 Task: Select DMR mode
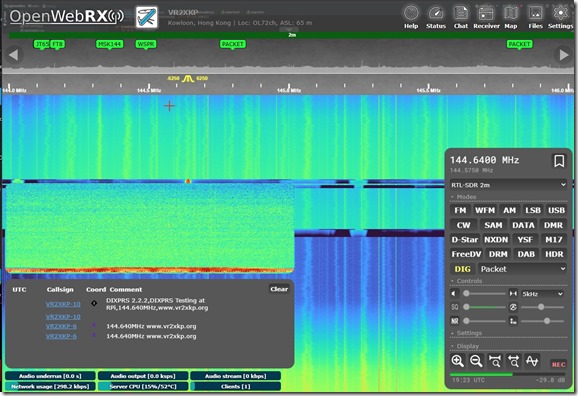point(553,225)
